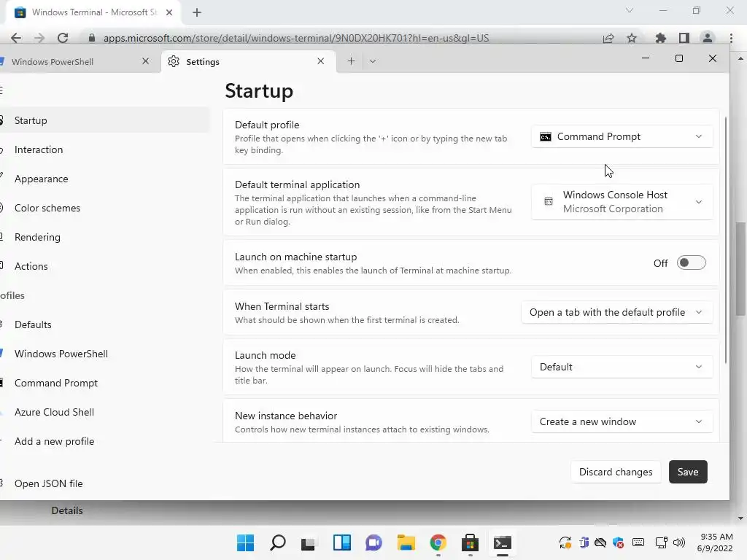Image resolution: width=747 pixels, height=560 pixels.
Task: Open Defaults profile settings
Action: [104, 324]
